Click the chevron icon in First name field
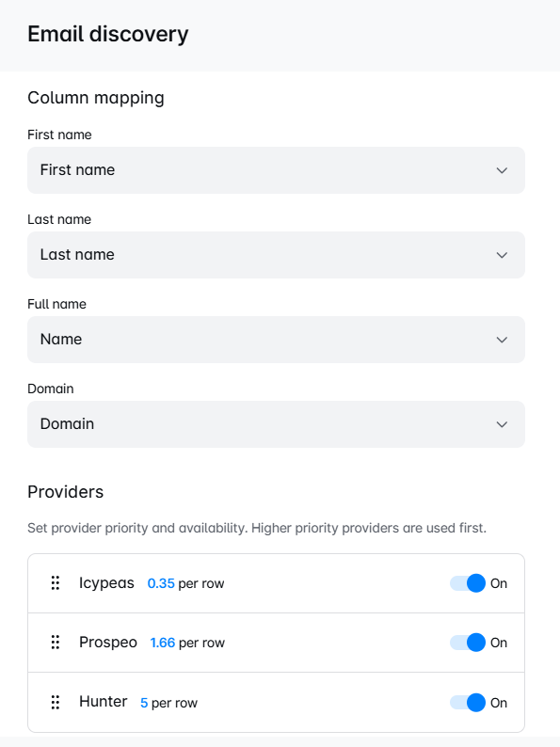This screenshot has width=560, height=747. (x=502, y=170)
